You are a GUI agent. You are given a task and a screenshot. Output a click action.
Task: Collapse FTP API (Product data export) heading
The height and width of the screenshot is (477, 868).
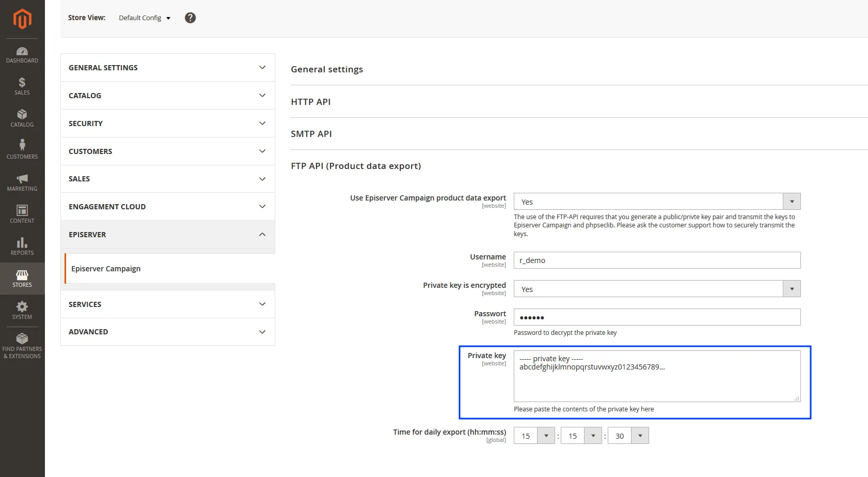(x=356, y=166)
